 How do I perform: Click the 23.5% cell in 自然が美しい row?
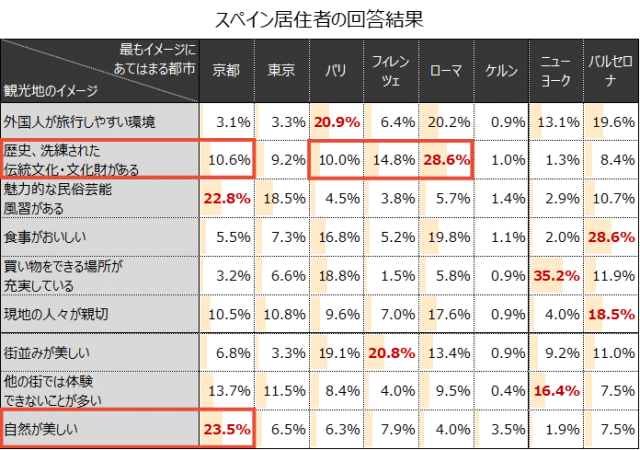coord(226,429)
